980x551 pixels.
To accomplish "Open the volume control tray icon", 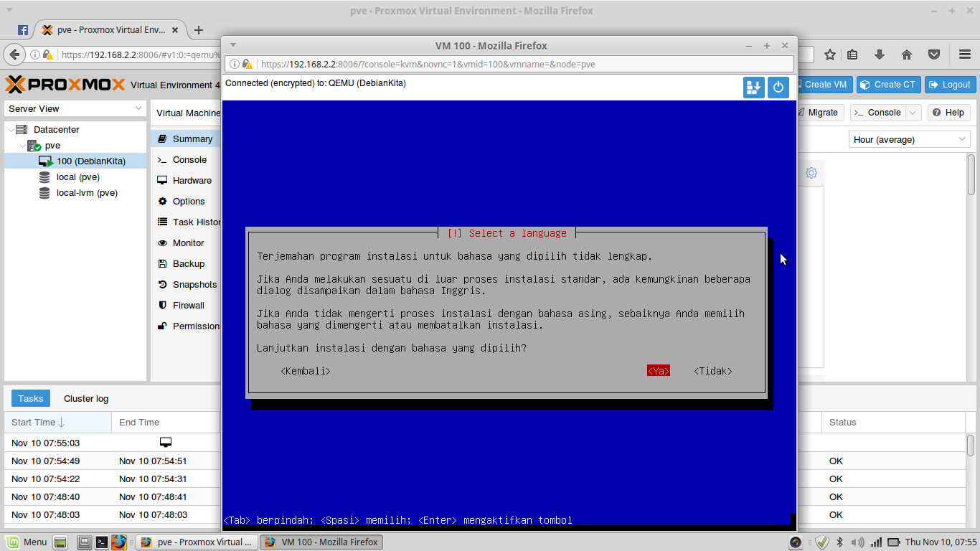I will click(x=858, y=542).
